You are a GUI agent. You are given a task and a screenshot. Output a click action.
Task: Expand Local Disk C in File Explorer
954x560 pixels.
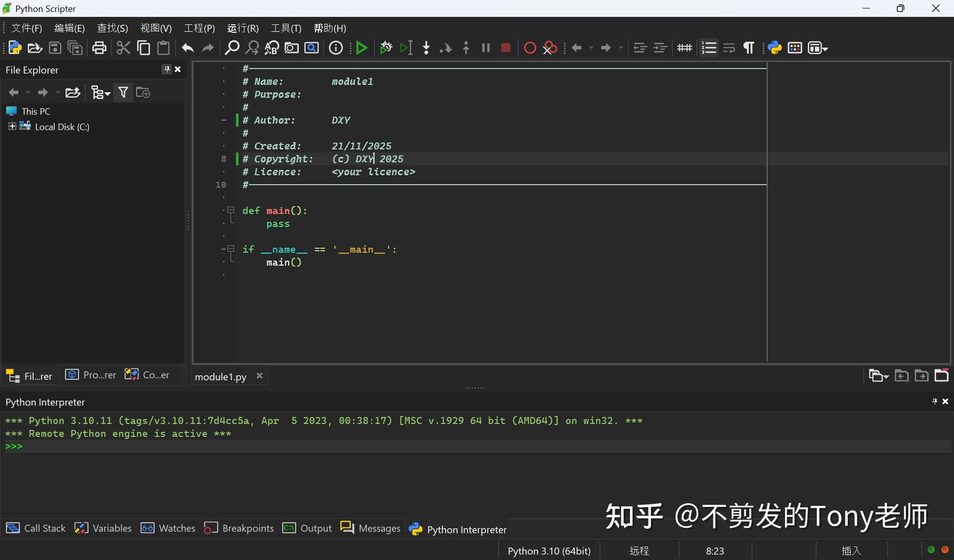click(x=12, y=127)
